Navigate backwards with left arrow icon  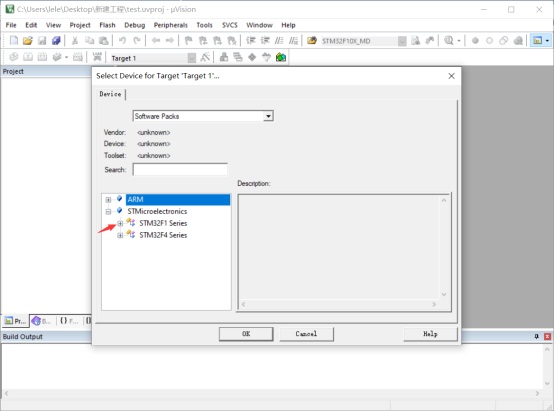156,41
